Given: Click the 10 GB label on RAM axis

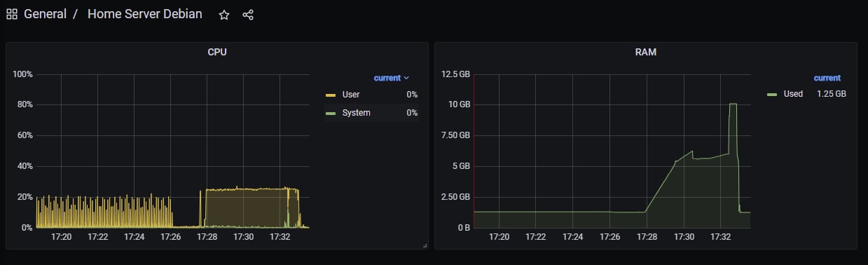Looking at the screenshot, I should coord(459,104).
